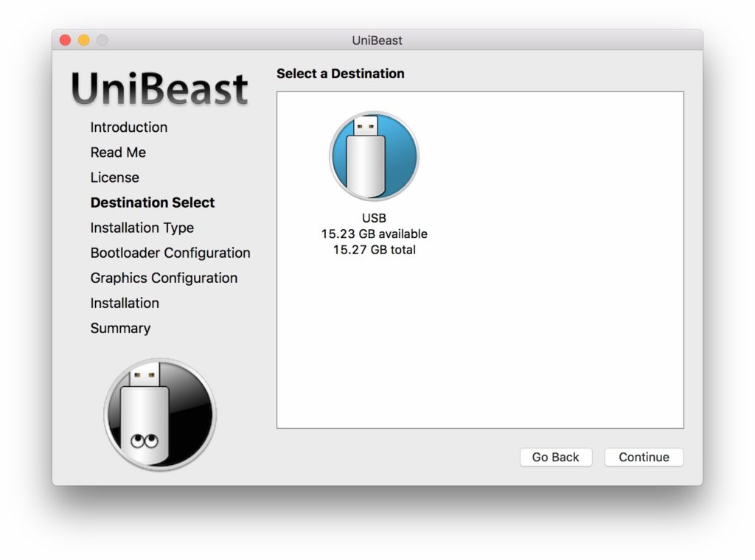Click the '15.27 GB total' text
Screen dimensions: 755x560
click(x=374, y=250)
